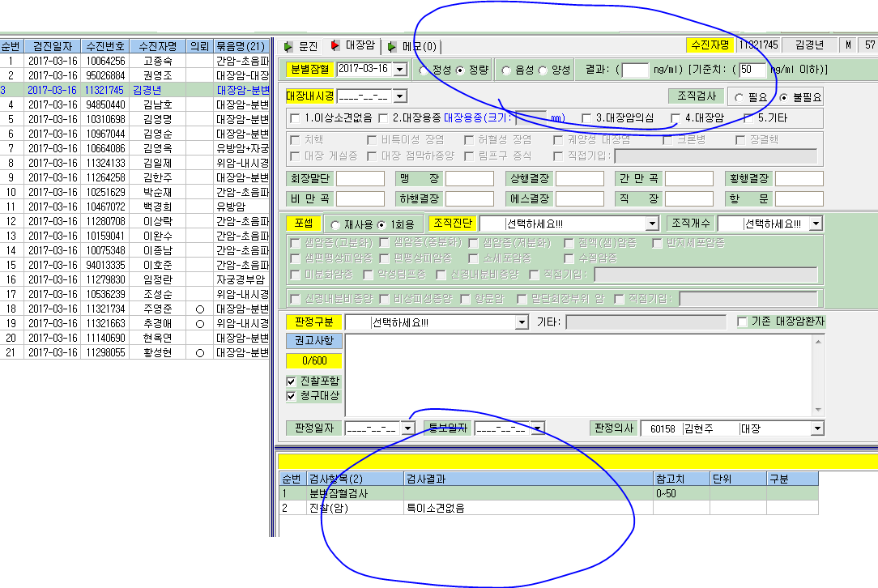Select the 진찰(암) test result row
878x588 pixels.
549,508
